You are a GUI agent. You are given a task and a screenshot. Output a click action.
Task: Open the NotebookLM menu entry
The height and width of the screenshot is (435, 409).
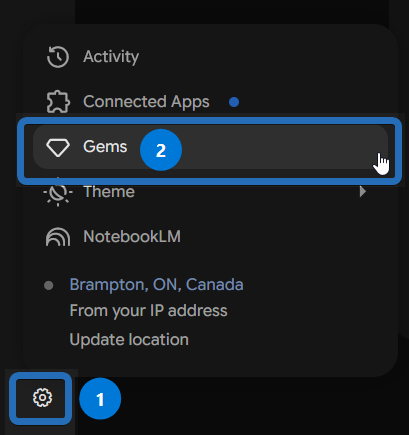(x=211, y=237)
